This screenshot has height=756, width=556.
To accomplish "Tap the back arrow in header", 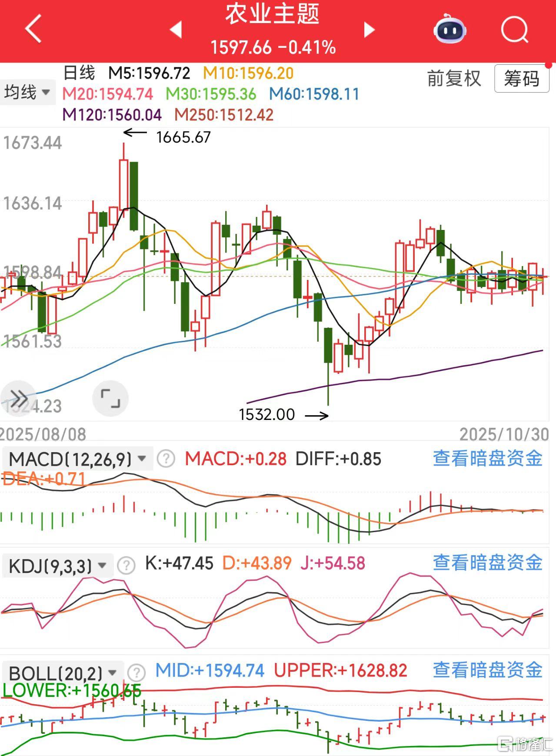I will 33,29.
